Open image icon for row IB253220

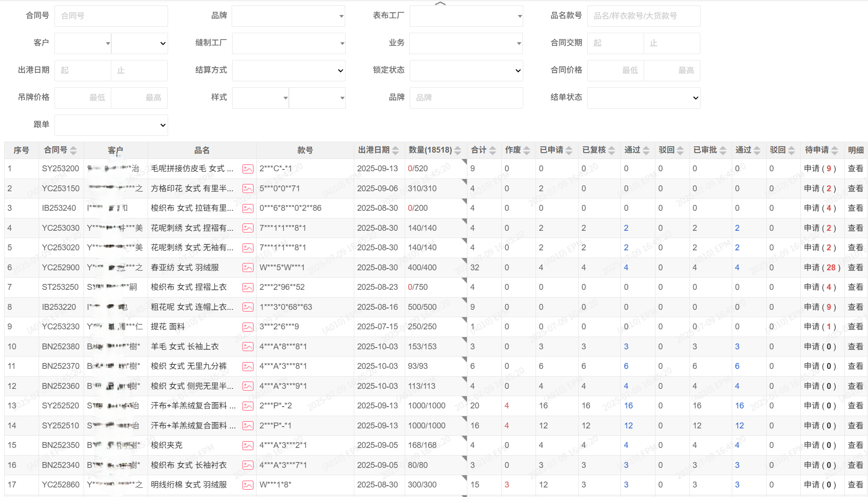(248, 307)
